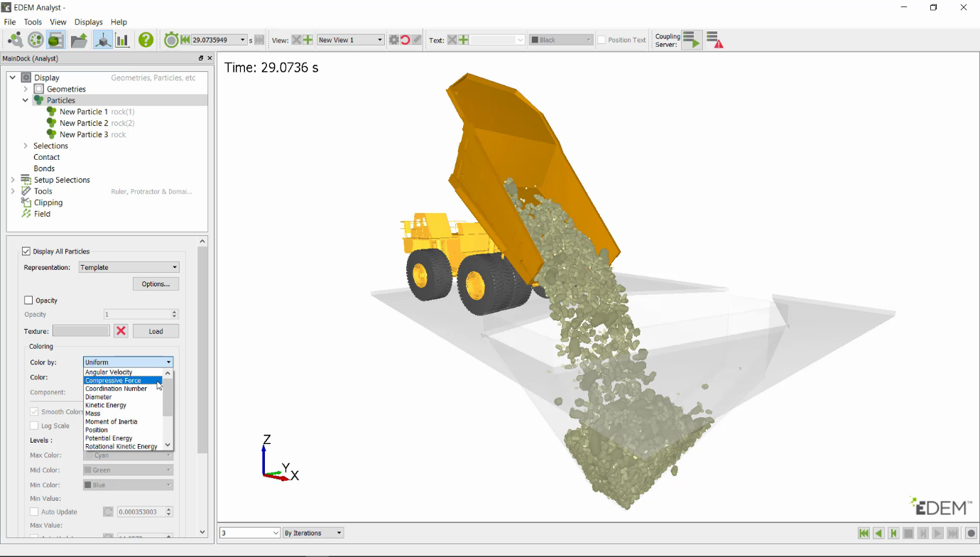Screen dimensions: 980x557
Task: Enable the Opacity checkbox
Action: (x=28, y=301)
